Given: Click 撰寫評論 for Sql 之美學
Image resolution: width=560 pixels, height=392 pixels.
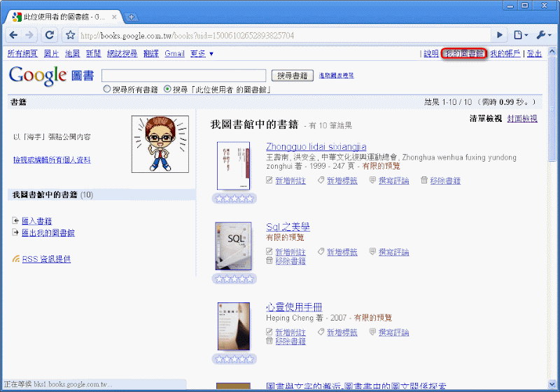Looking at the screenshot, I should 393,252.
